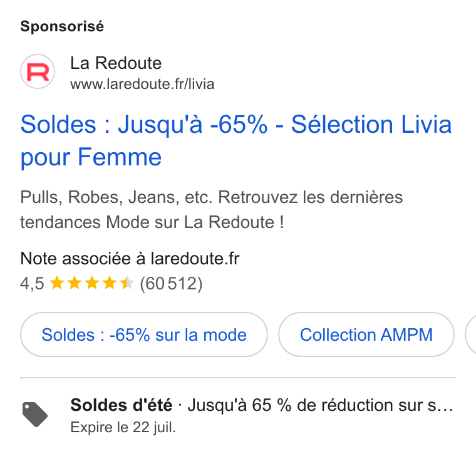Click the La Redoute red R logo
This screenshot has width=476, height=451.
(x=38, y=71)
